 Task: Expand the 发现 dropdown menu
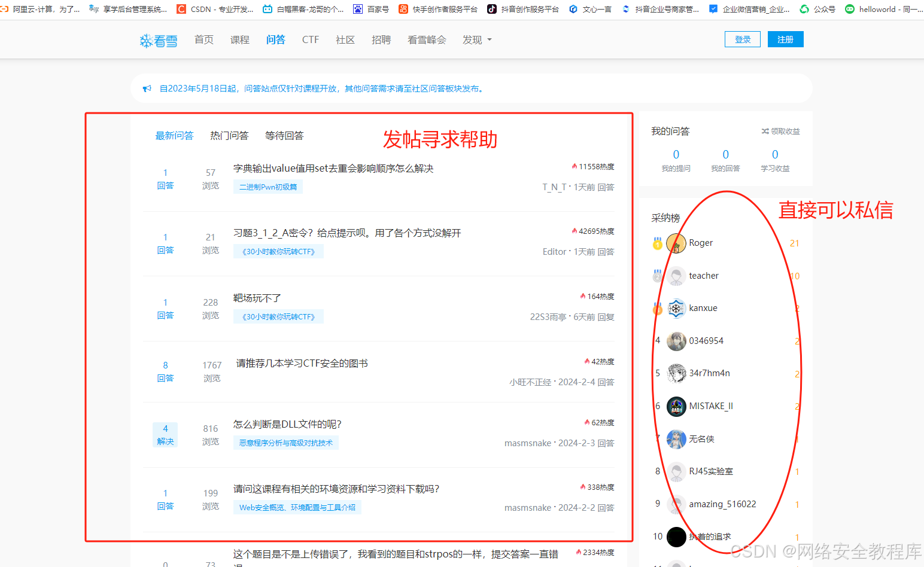click(x=477, y=40)
